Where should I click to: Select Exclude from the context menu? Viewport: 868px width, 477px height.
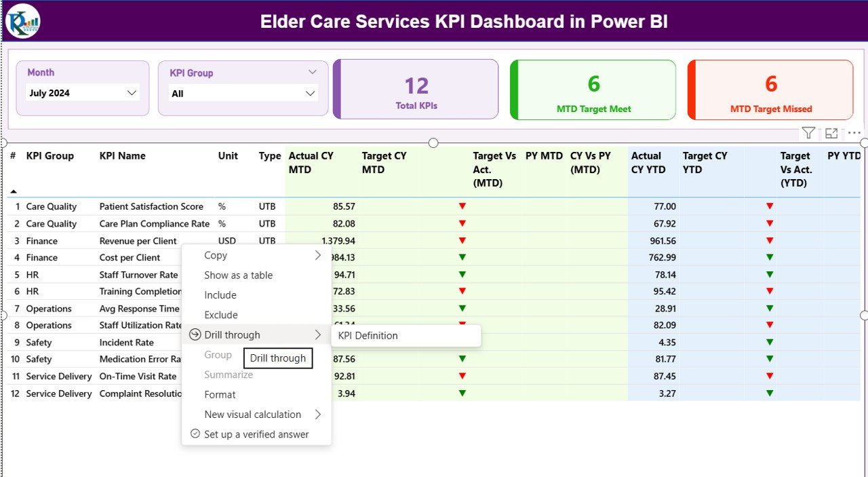point(221,315)
